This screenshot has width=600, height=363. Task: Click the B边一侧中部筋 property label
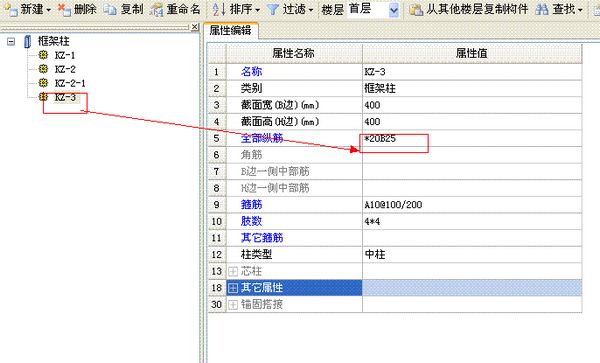pyautogui.click(x=275, y=171)
